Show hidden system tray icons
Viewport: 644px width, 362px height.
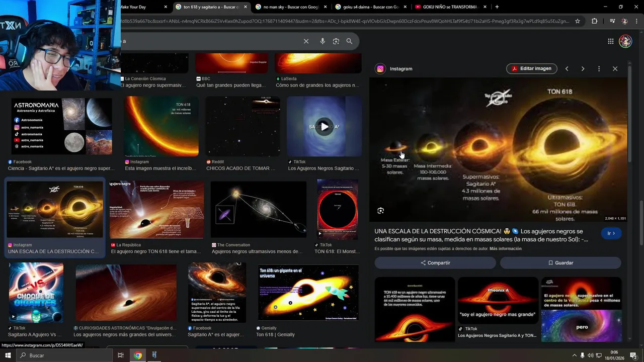point(574,355)
